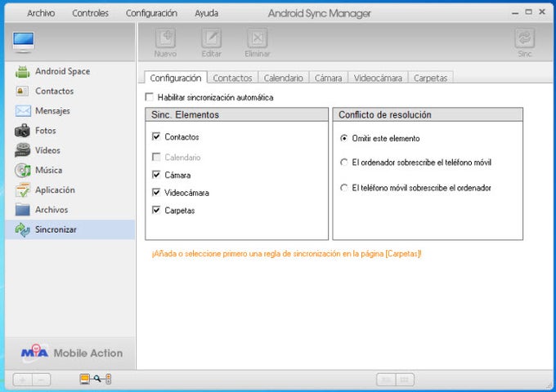Open Vídeos in the sidebar
The height and width of the screenshot is (392, 556).
(69, 150)
